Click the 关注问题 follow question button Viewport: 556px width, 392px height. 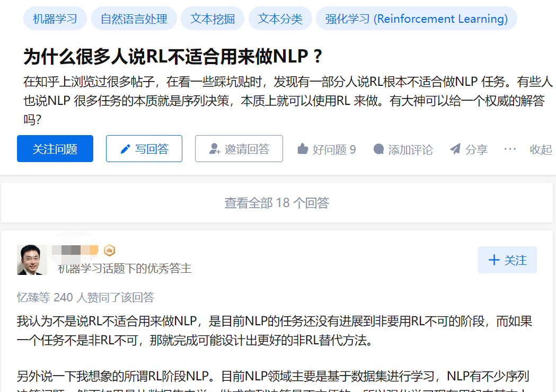[55, 148]
